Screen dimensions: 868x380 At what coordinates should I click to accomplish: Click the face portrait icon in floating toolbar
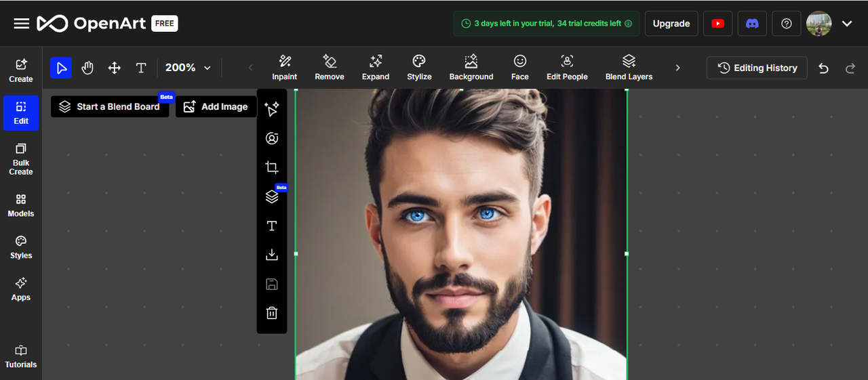point(272,138)
